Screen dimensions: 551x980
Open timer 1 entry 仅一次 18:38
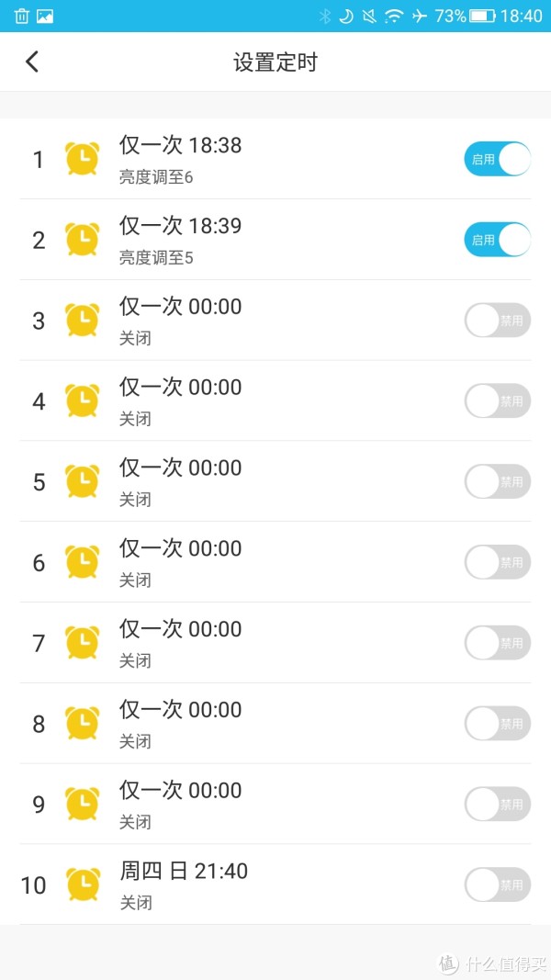click(180, 145)
